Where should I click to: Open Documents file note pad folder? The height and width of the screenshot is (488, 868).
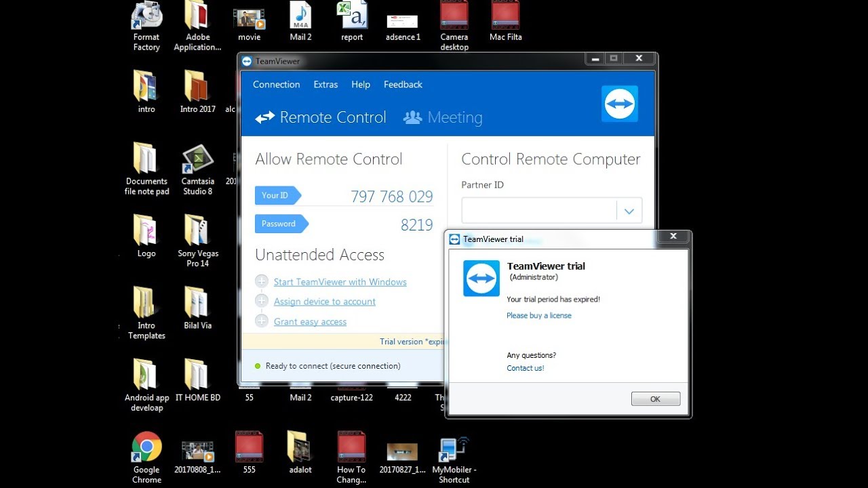point(146,169)
